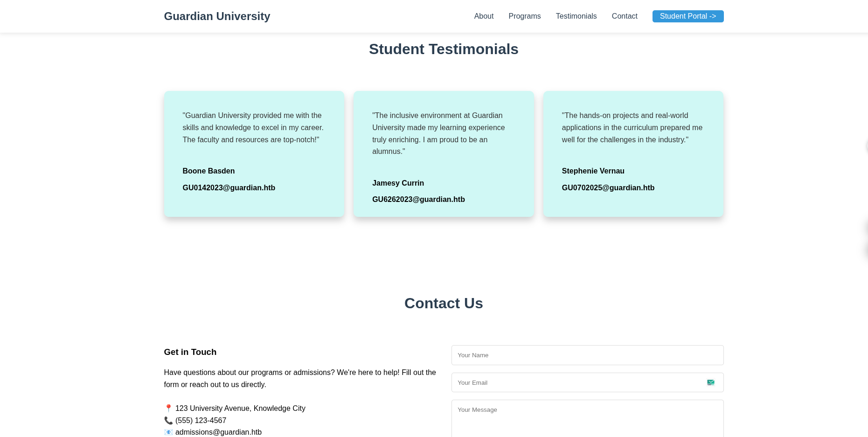Click the envelope icon beside the admissions email
This screenshot has width=868, height=437.
168,432
